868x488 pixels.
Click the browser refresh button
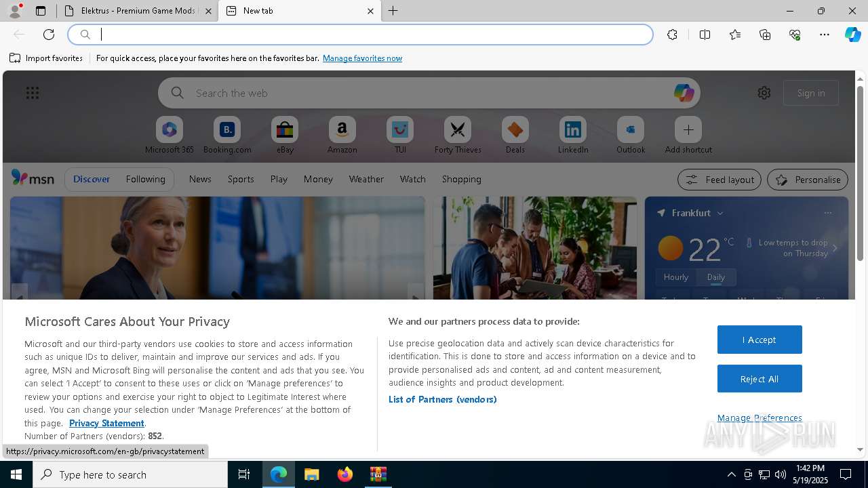(49, 35)
